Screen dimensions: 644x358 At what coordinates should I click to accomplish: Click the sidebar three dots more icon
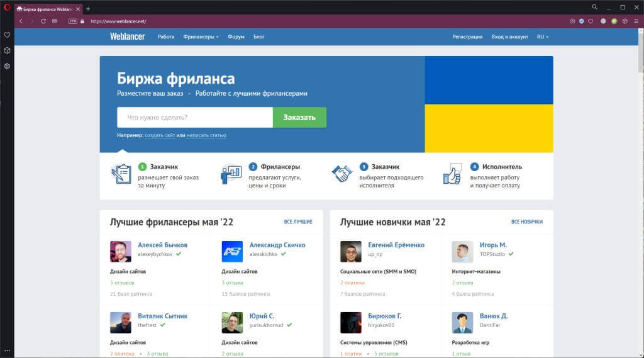[x=7, y=350]
